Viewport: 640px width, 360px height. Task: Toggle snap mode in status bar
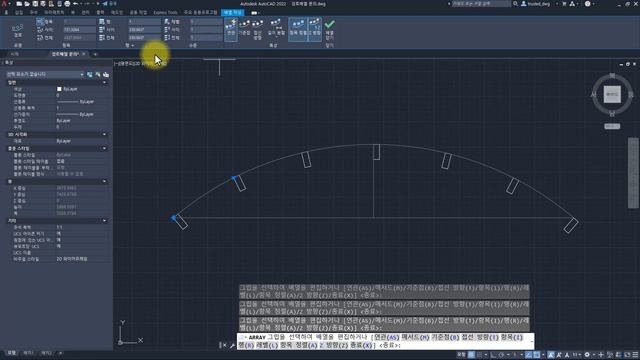[480, 355]
